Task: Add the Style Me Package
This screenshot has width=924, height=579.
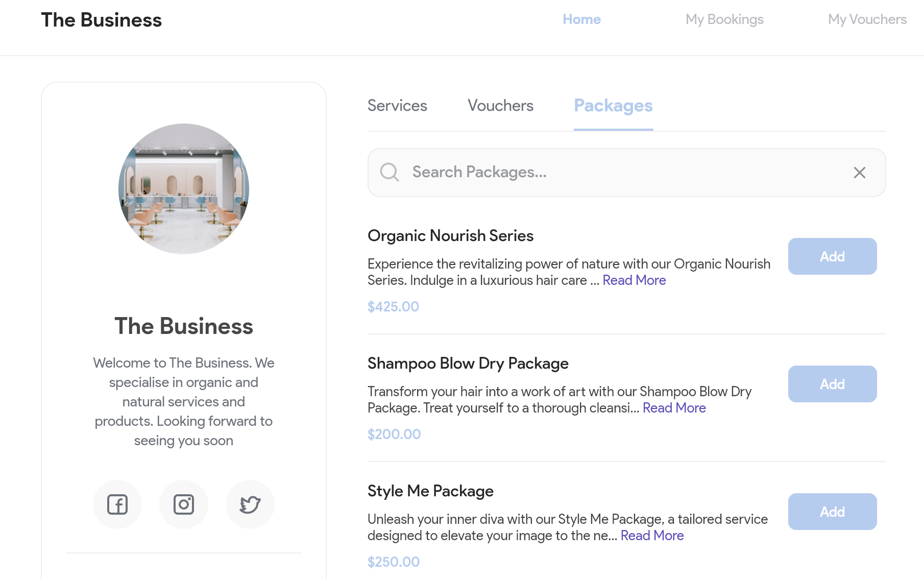Action: [x=833, y=512]
